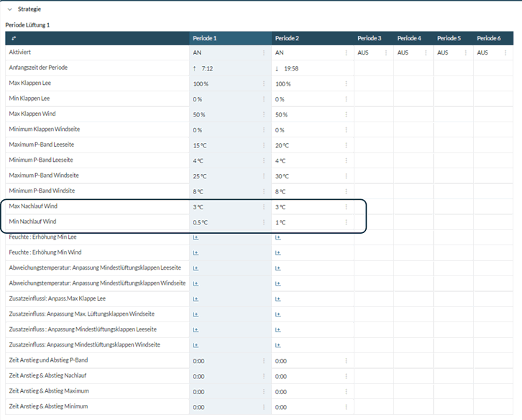Image resolution: width=522 pixels, height=420 pixels.
Task: Click sort icon in the first column header
Action: pyautogui.click(x=13, y=38)
